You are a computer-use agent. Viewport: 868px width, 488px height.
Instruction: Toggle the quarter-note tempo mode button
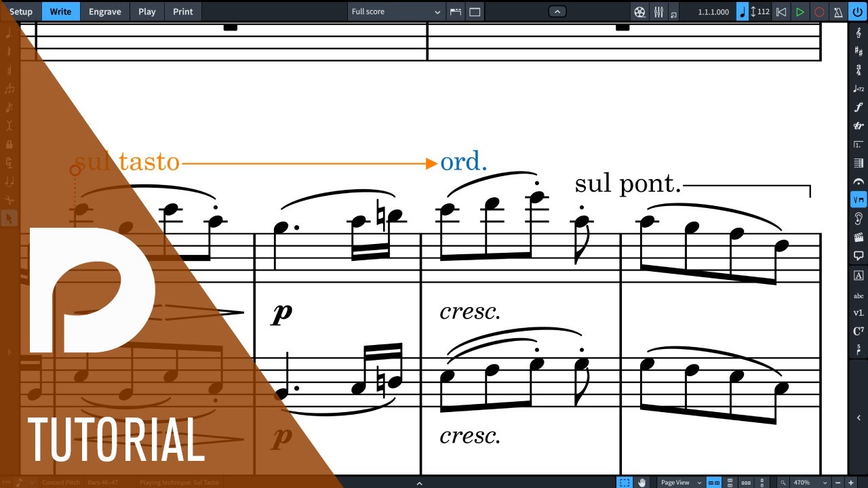tap(743, 12)
